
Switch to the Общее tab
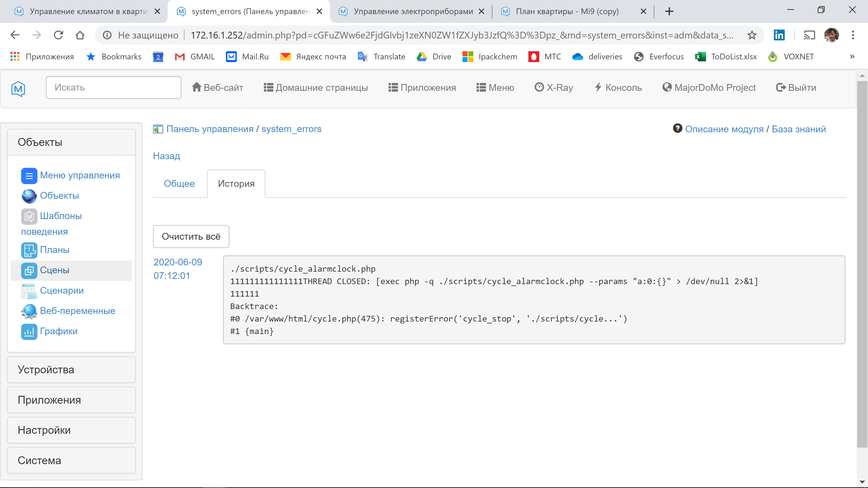pos(179,184)
